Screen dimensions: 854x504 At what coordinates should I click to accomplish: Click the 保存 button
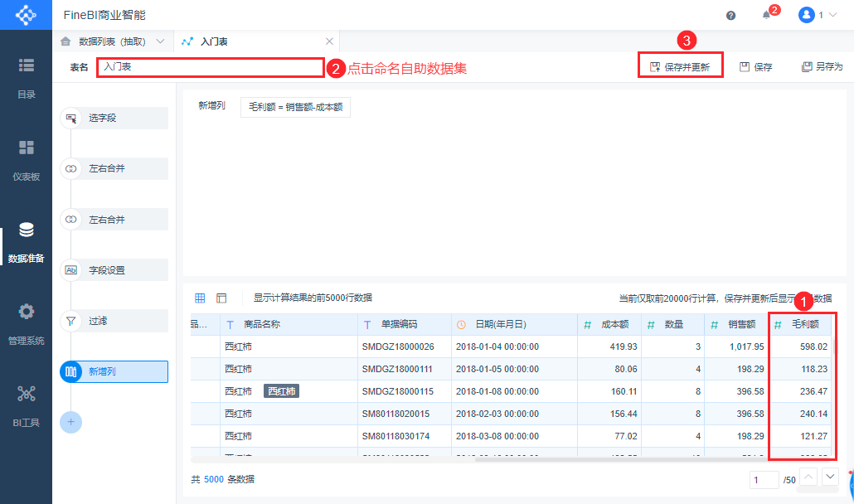756,67
